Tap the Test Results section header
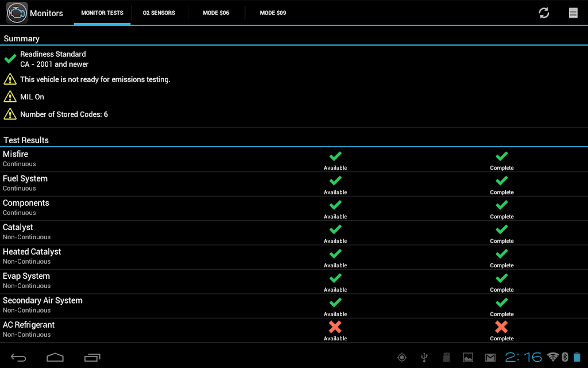Image resolution: width=588 pixels, height=368 pixels. (x=26, y=140)
